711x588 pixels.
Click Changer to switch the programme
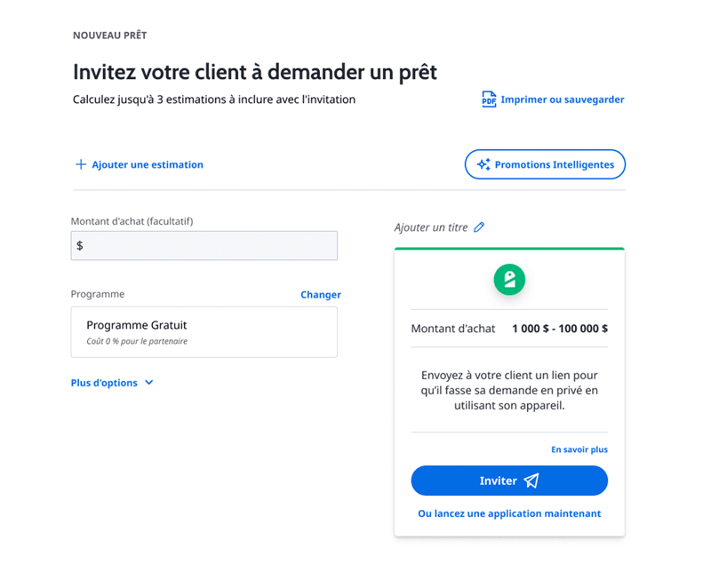320,295
